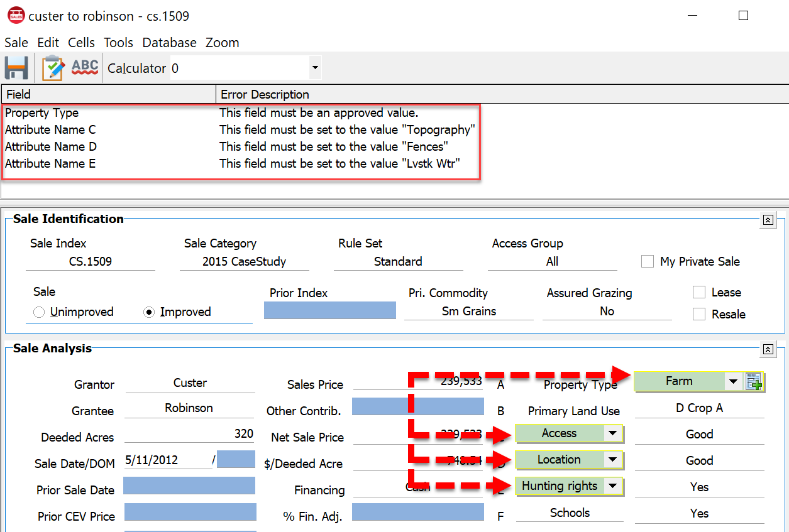Viewport: 789px width, 532px height.
Task: Expand the Location attribute dropdown
Action: coord(612,460)
